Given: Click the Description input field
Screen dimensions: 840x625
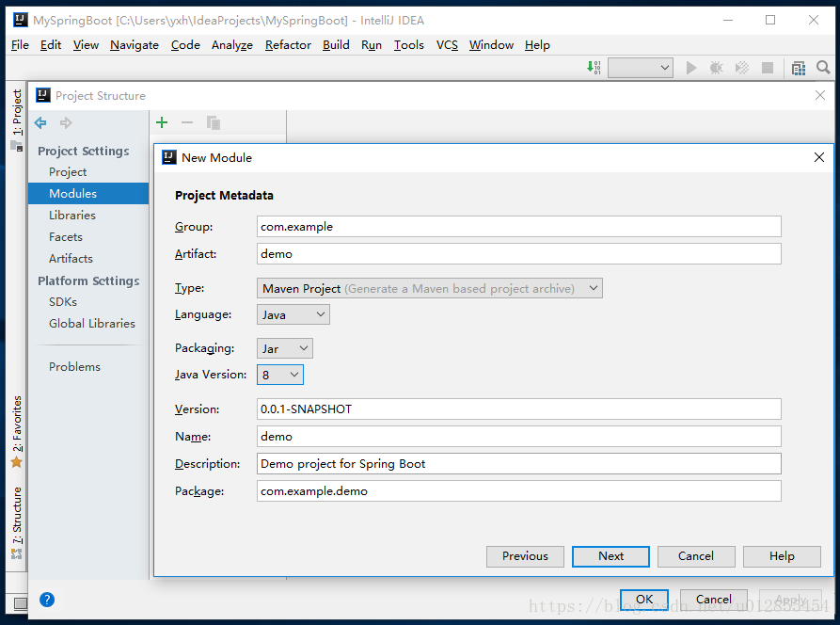Looking at the screenshot, I should click(518, 464).
